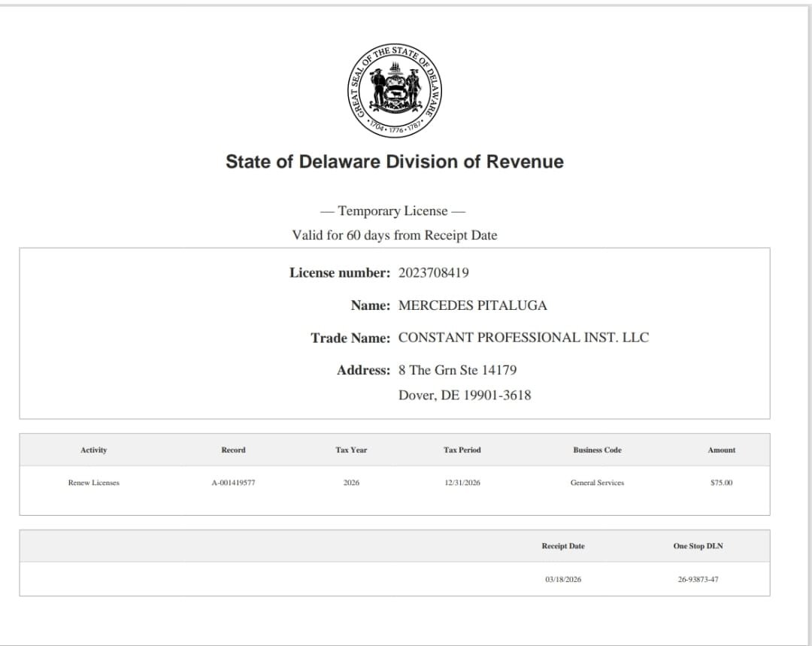
Task: Select the tax period 12/31/2026 value
Action: pos(462,483)
